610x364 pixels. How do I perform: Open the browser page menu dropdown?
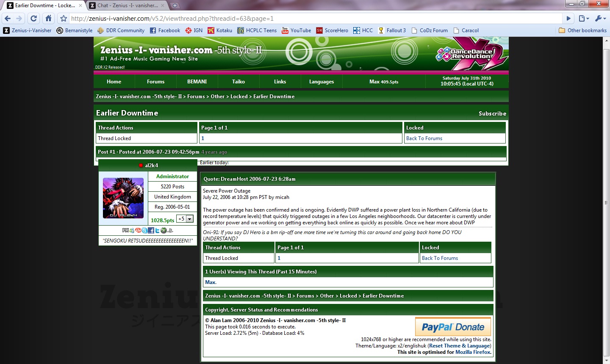pos(584,18)
